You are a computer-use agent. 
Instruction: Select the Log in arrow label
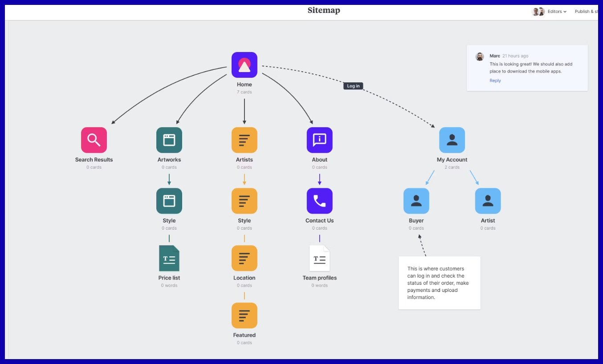tap(353, 86)
